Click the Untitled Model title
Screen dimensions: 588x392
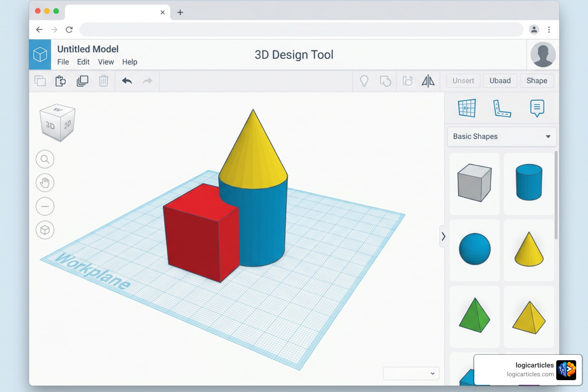coord(88,49)
